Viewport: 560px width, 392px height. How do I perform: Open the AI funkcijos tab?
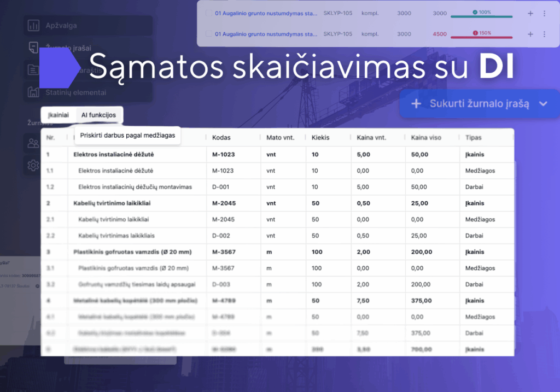(98, 115)
